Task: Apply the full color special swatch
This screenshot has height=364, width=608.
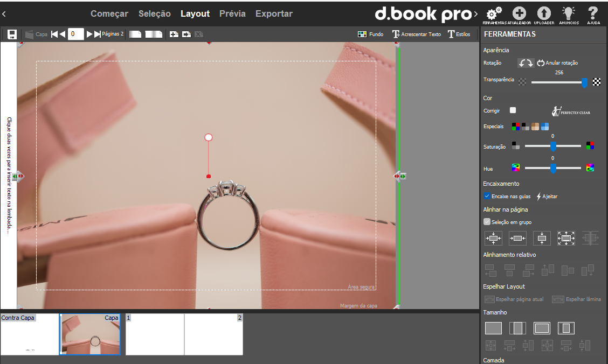Action: (516, 127)
